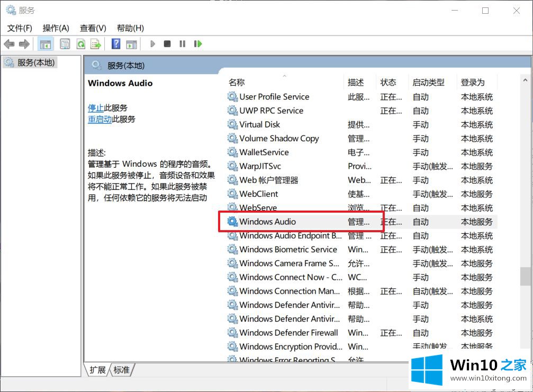Image resolution: width=533 pixels, height=392 pixels.
Task: Click the Refresh toolbar icon
Action: 81,44
